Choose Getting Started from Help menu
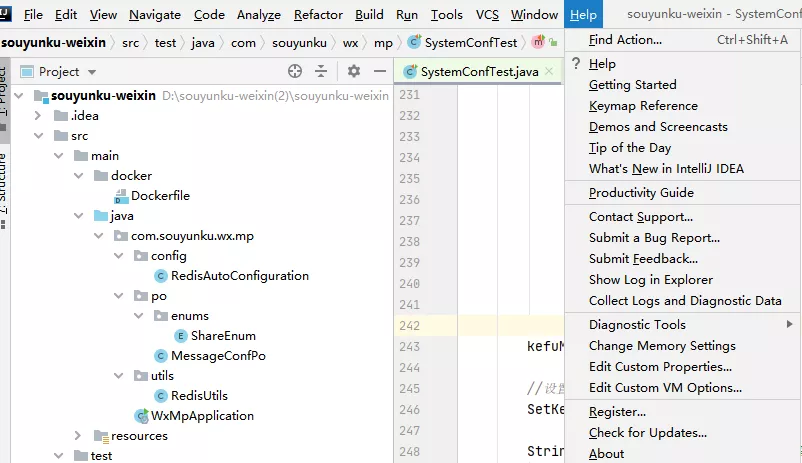The image size is (802, 463). coord(683,84)
